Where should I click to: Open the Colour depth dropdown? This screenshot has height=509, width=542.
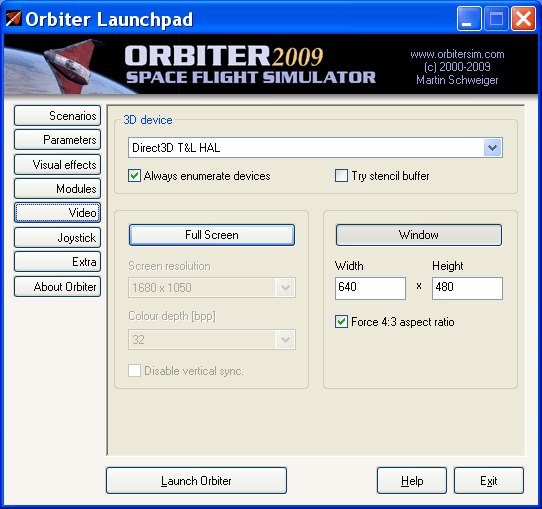coord(212,340)
